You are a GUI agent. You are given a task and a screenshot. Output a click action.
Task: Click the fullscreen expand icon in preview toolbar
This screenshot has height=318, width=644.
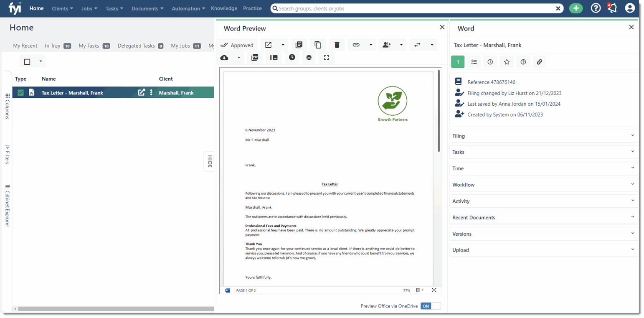tap(327, 58)
